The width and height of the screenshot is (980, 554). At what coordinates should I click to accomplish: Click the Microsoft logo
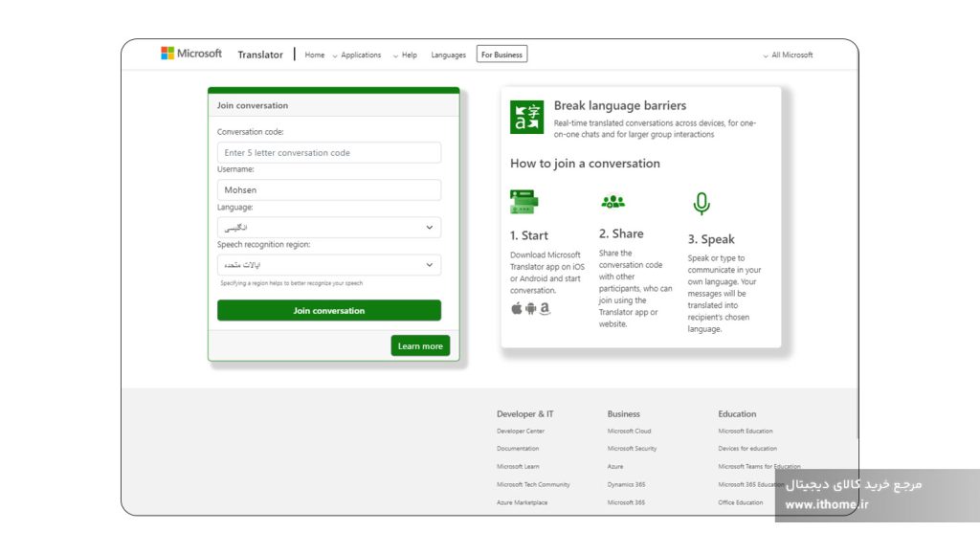[191, 54]
